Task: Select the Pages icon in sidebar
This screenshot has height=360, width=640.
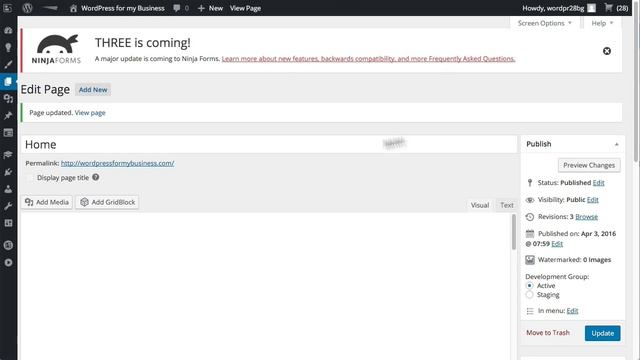Action: pyautogui.click(x=8, y=81)
